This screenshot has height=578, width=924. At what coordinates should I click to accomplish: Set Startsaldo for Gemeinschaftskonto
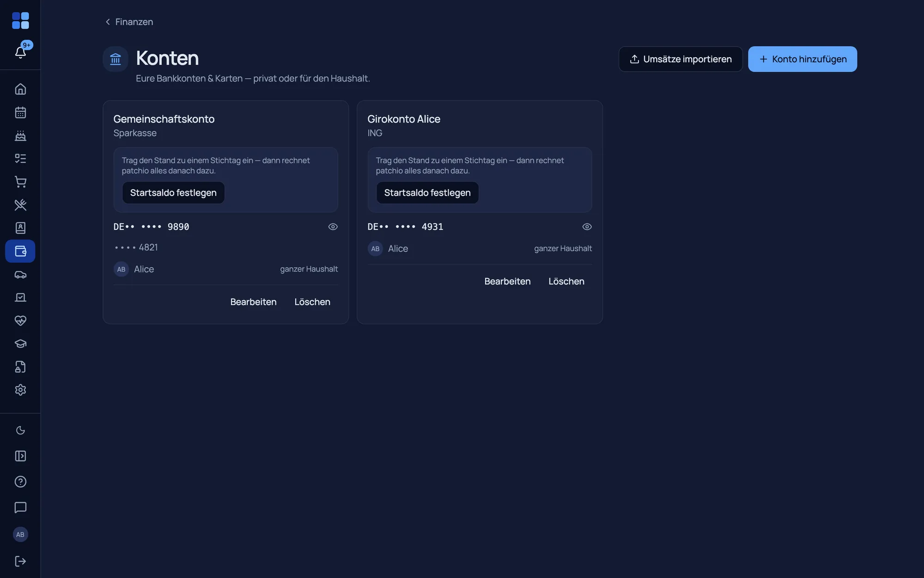(x=173, y=193)
